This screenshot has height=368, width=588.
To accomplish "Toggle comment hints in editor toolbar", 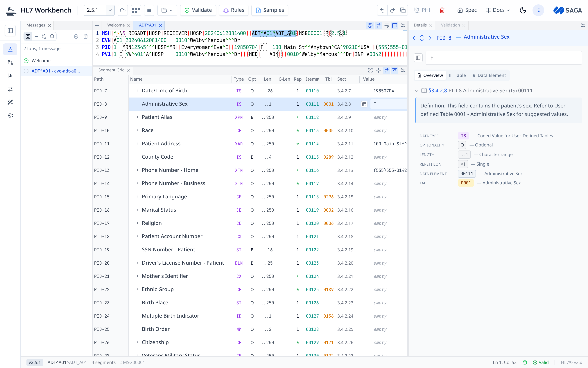I will coord(395,25).
